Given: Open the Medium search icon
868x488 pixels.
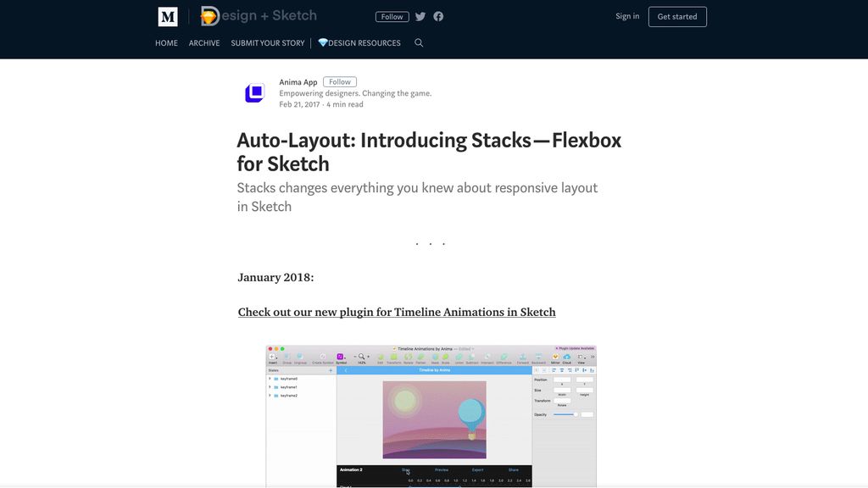Looking at the screenshot, I should (419, 42).
